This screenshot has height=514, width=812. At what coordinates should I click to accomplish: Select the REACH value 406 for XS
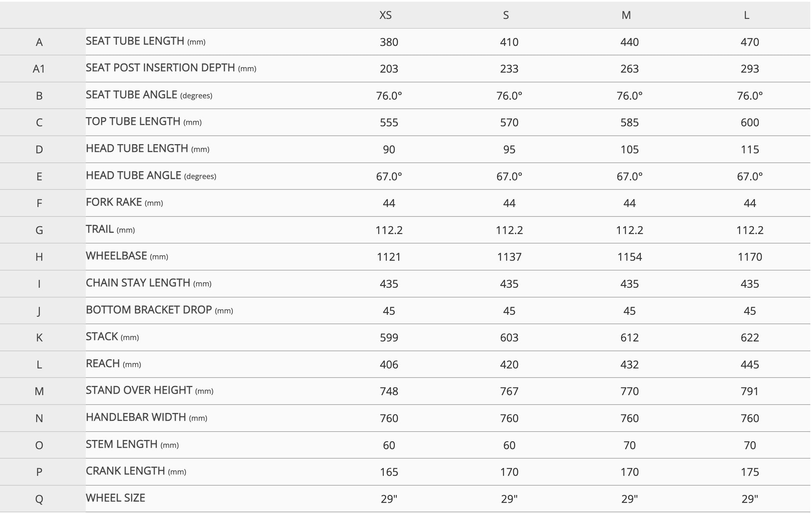click(389, 364)
